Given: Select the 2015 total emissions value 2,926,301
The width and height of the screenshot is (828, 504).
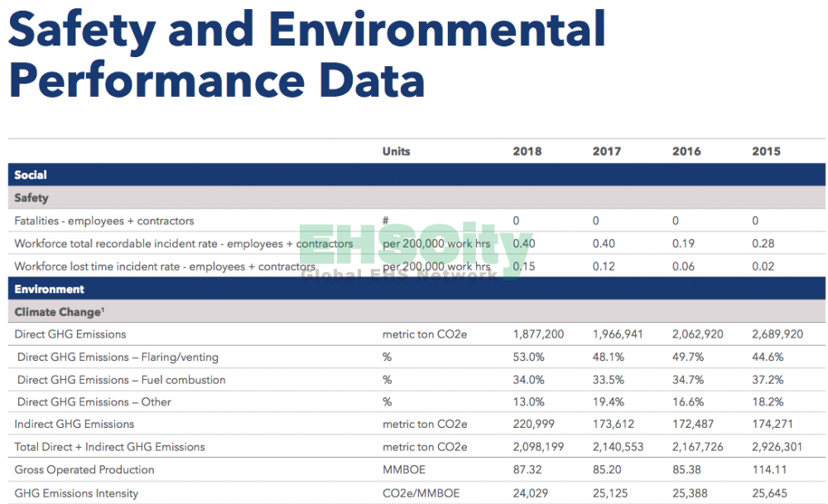Looking at the screenshot, I should (779, 447).
